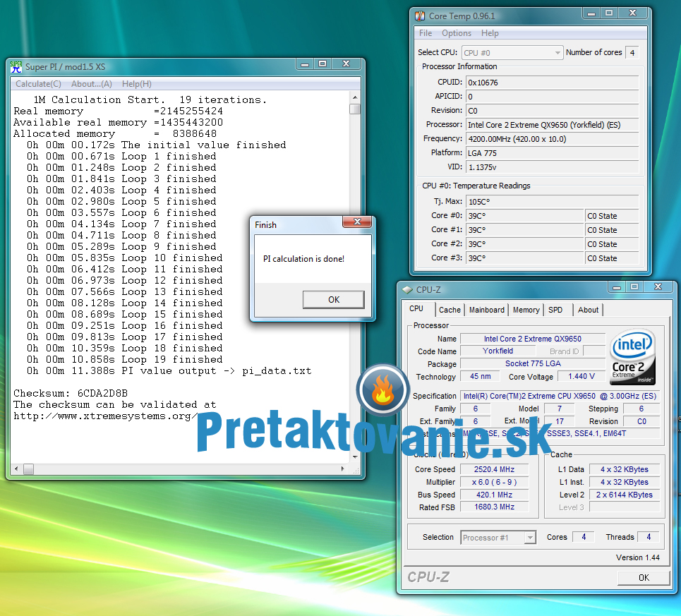Click the Core Speed value 2520.4 MHz
The width and height of the screenshot is (681, 616).
[494, 469]
